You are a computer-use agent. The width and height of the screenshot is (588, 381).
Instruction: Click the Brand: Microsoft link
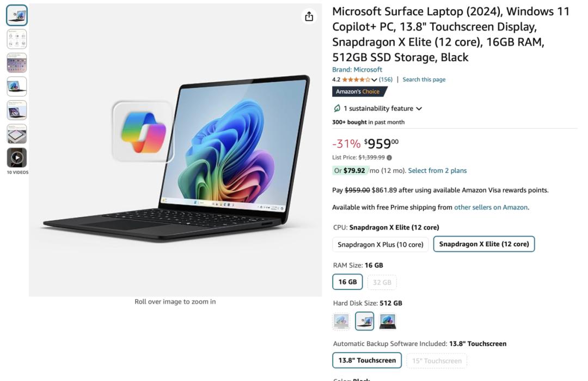pos(357,69)
